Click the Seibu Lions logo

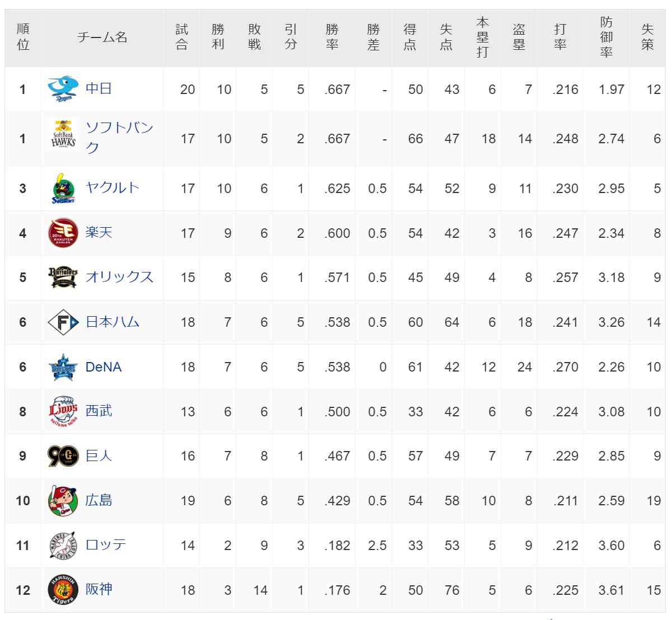click(x=63, y=411)
